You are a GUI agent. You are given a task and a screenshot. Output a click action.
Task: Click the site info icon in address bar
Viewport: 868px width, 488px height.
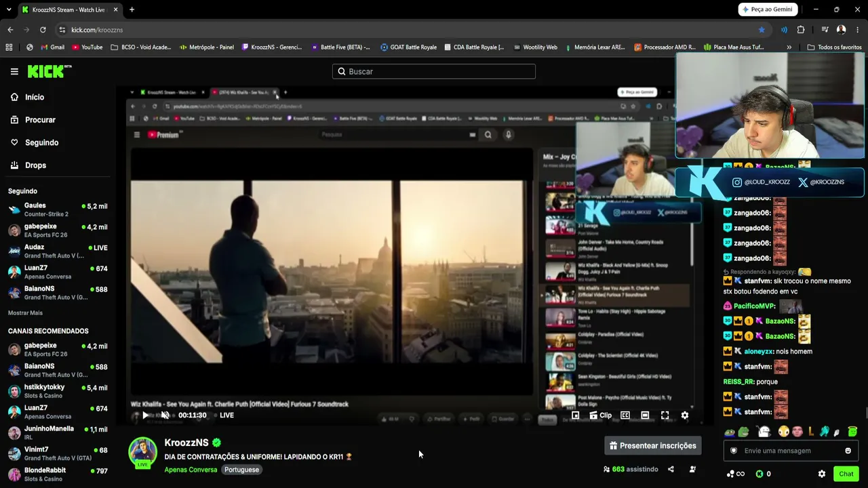(x=62, y=30)
